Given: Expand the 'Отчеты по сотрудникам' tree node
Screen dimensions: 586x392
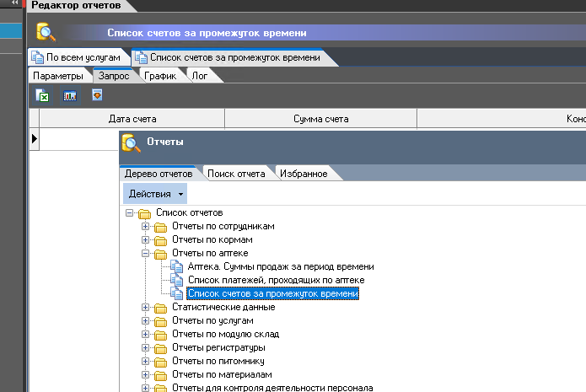Looking at the screenshot, I should point(145,226).
